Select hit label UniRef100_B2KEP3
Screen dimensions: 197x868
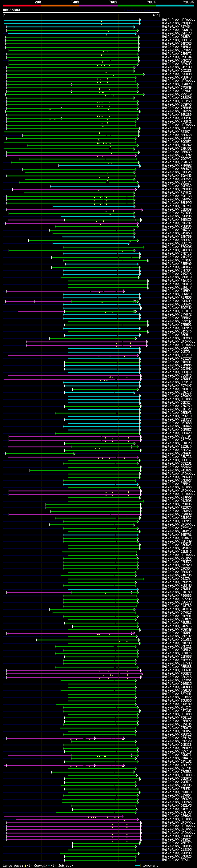(x=177, y=443)
